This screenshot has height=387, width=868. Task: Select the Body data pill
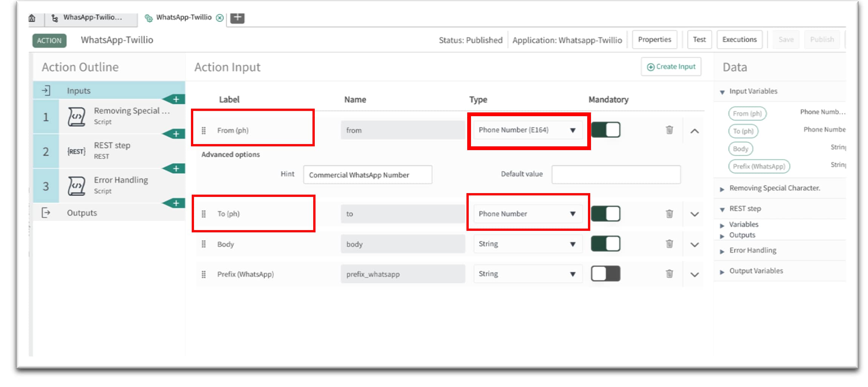(x=740, y=149)
